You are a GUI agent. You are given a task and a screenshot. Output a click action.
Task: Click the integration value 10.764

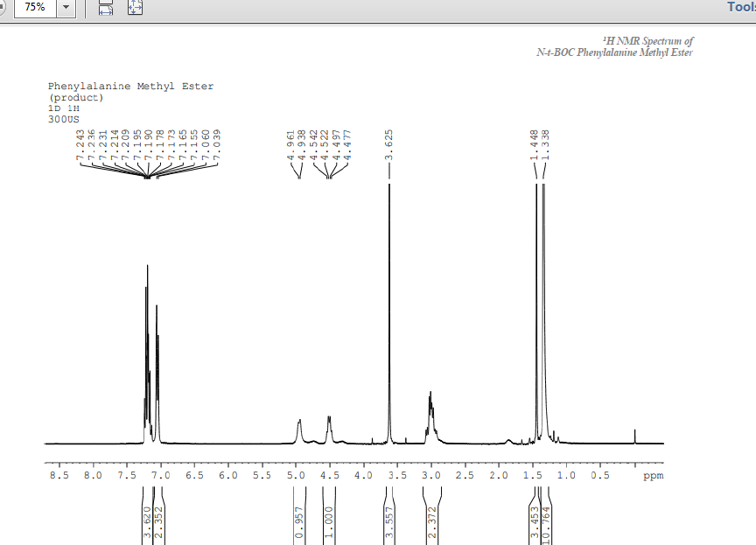545,521
